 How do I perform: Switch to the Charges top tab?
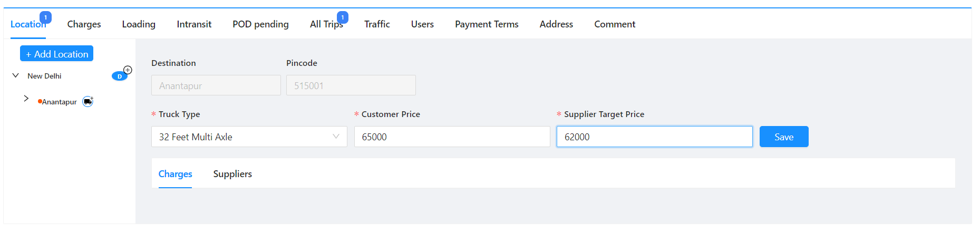[x=84, y=24]
